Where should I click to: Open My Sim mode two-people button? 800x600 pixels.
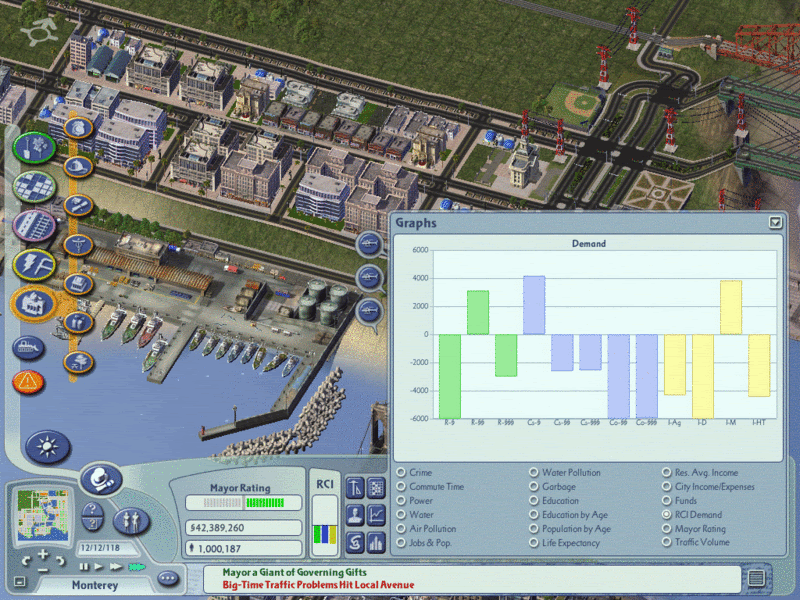pos(132,521)
